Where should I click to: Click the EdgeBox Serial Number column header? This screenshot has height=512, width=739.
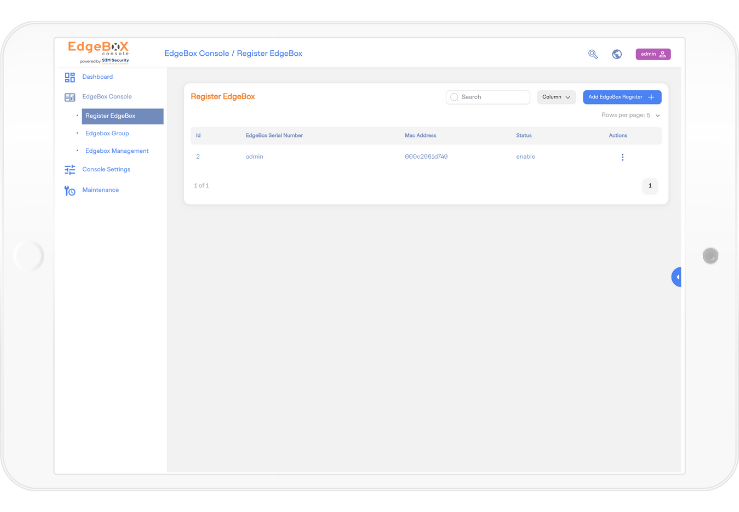pyautogui.click(x=274, y=135)
